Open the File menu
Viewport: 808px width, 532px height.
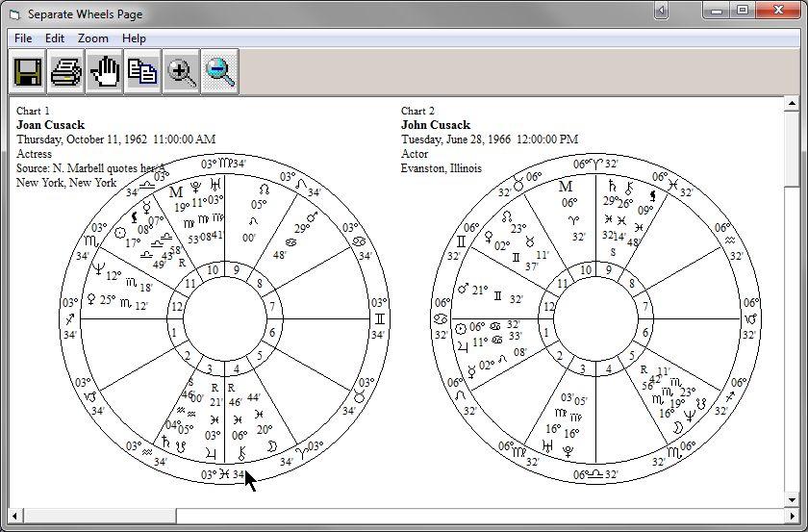click(x=23, y=38)
